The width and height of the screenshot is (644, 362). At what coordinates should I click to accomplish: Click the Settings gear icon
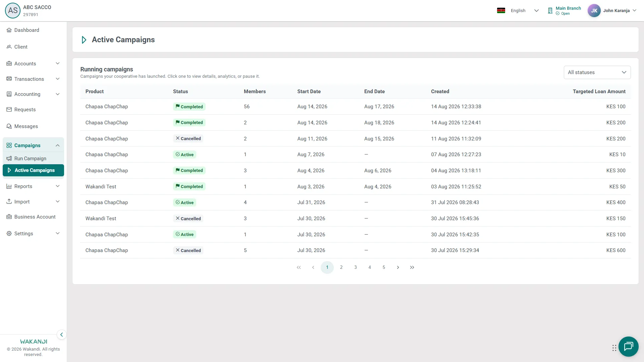(9, 234)
